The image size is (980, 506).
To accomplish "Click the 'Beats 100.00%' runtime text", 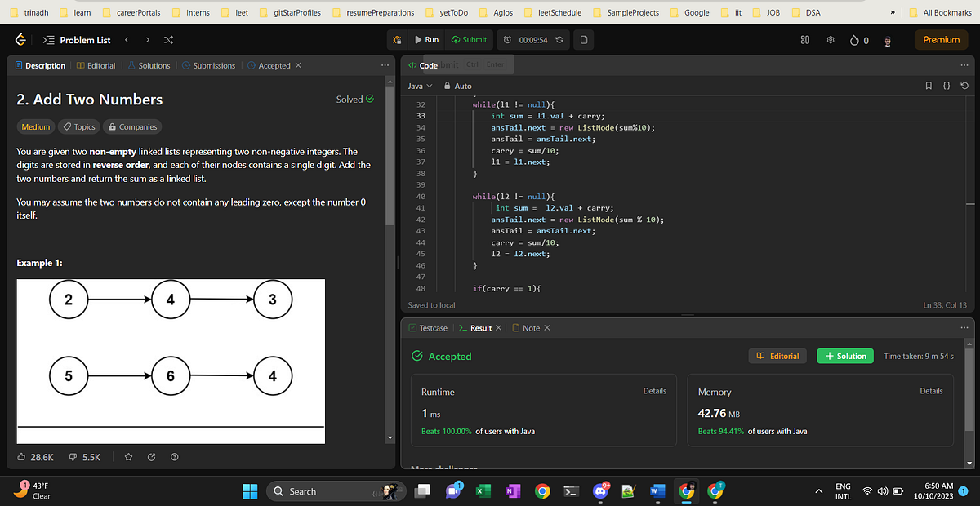I will click(447, 431).
